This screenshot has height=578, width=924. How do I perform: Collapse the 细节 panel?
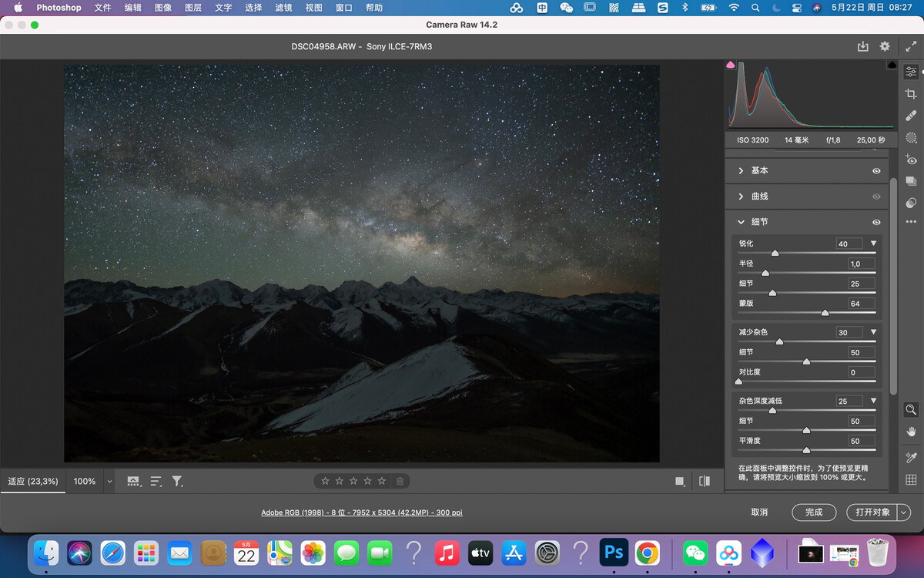point(742,222)
